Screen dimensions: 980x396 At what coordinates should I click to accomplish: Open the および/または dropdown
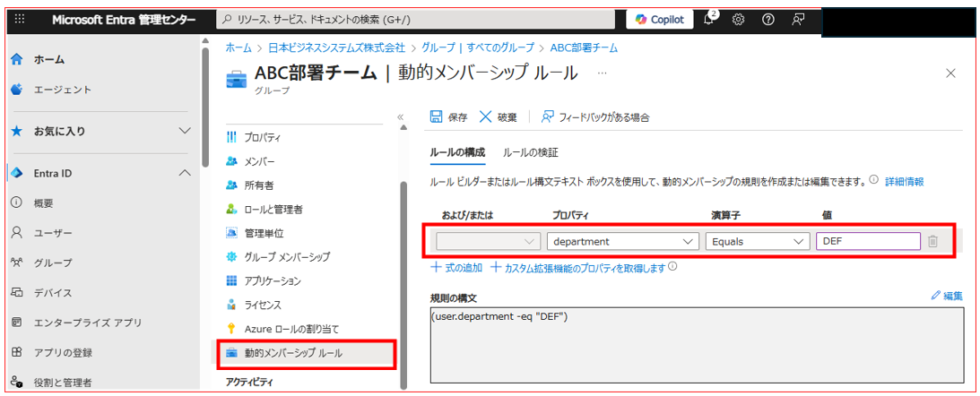click(x=488, y=241)
